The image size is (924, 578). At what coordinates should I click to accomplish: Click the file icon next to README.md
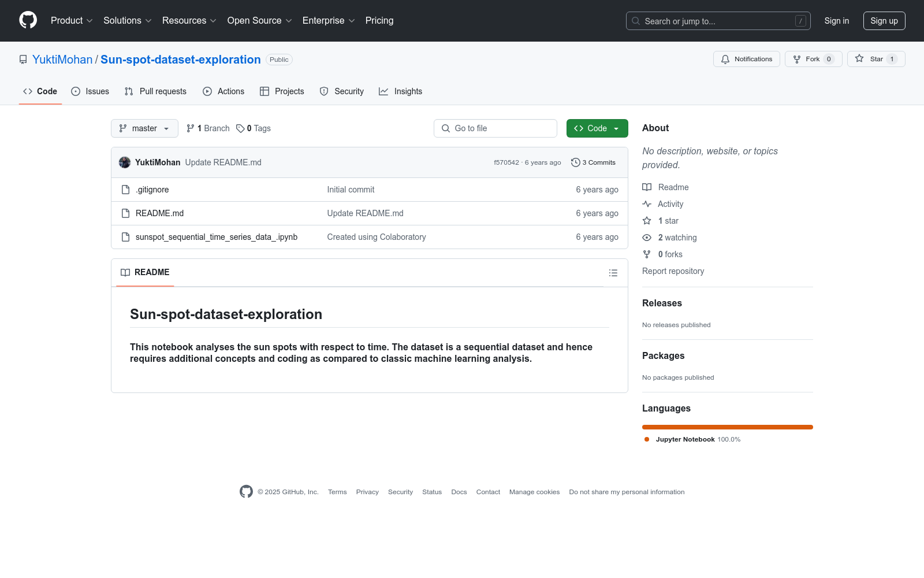coord(125,213)
